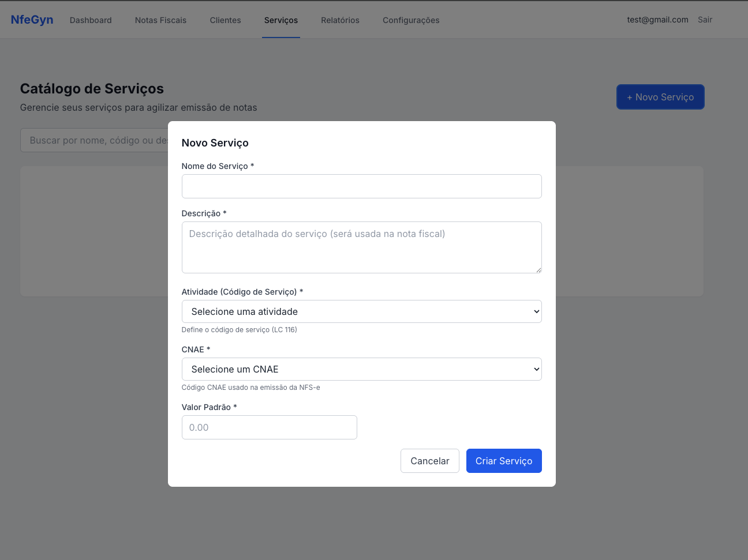Click the Descrição textarea resize handle

538,270
